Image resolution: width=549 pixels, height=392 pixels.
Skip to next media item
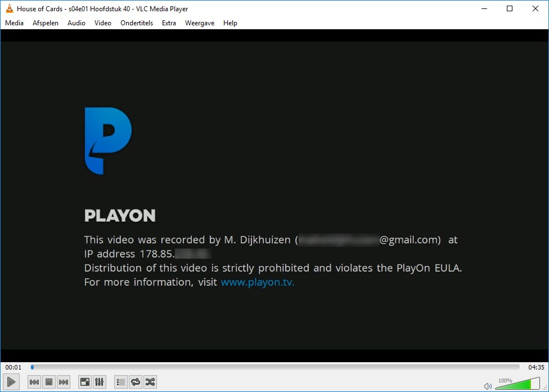click(64, 382)
